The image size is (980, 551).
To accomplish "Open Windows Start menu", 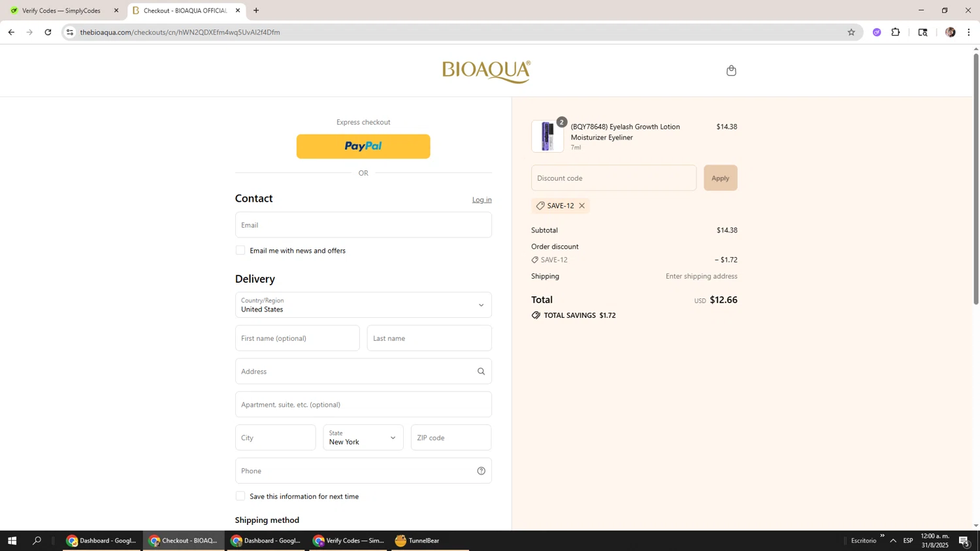I will 12,541.
